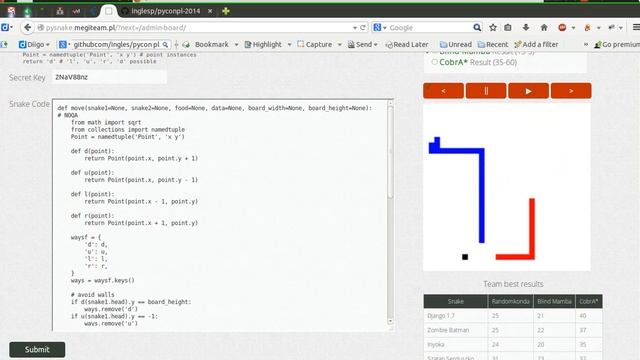Click the Django 1.7 team row
Image resolution: width=640 pixels, height=360 pixels.
tap(513, 316)
